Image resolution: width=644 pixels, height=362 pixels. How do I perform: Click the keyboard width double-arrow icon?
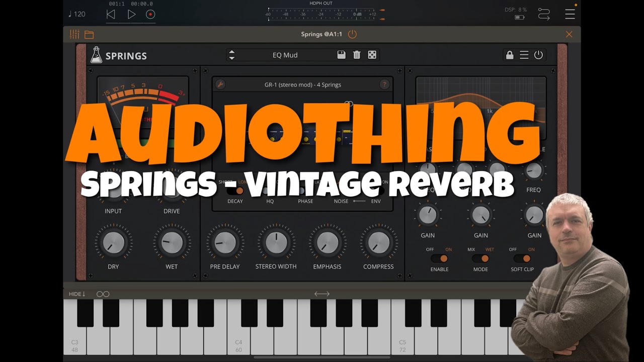(x=322, y=294)
